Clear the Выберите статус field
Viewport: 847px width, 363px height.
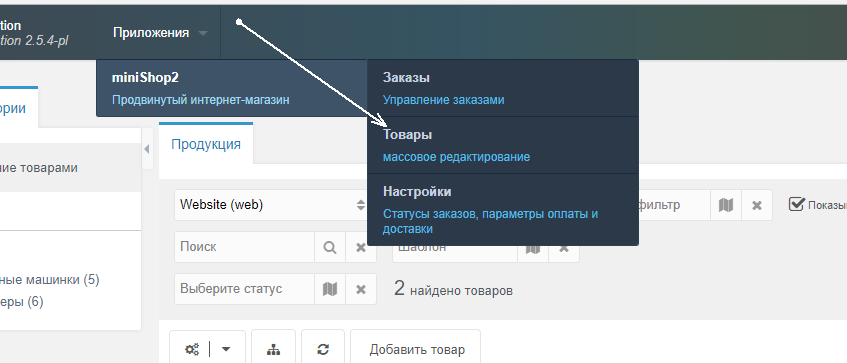(361, 289)
